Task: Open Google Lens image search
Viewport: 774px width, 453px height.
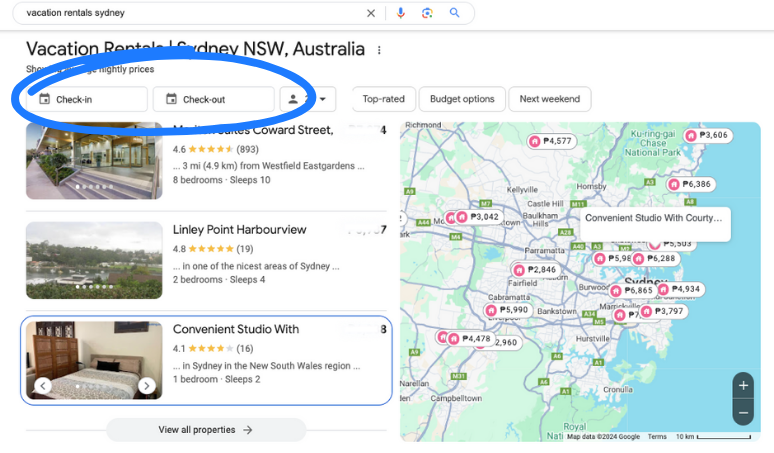Action: pos(427,13)
